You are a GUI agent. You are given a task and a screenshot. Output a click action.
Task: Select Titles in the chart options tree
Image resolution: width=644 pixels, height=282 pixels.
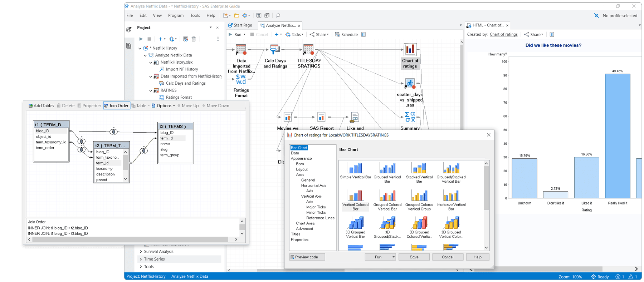296,234
